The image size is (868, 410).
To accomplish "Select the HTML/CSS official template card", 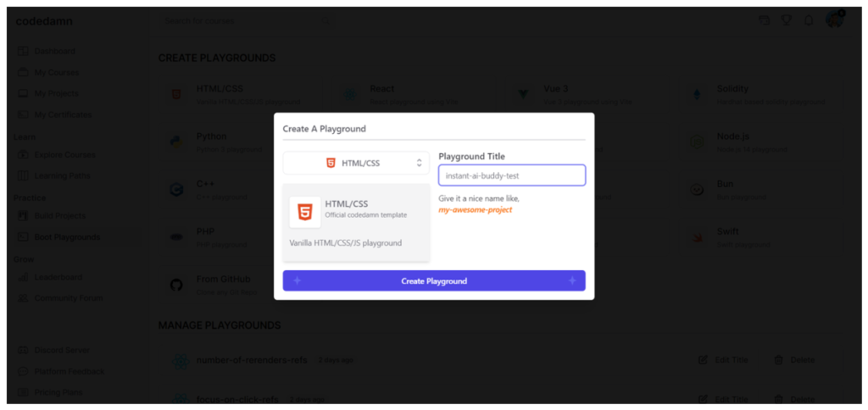I will [356, 223].
